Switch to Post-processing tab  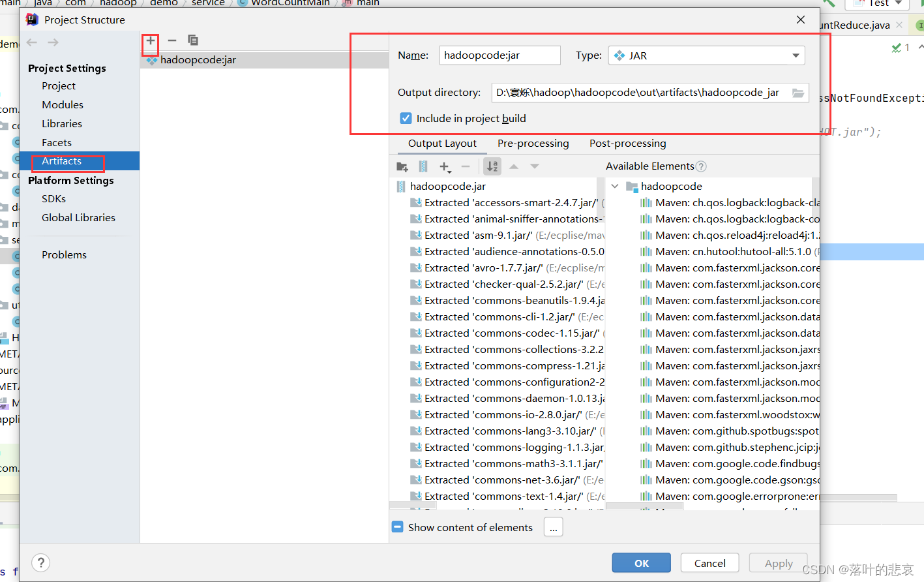pos(627,144)
